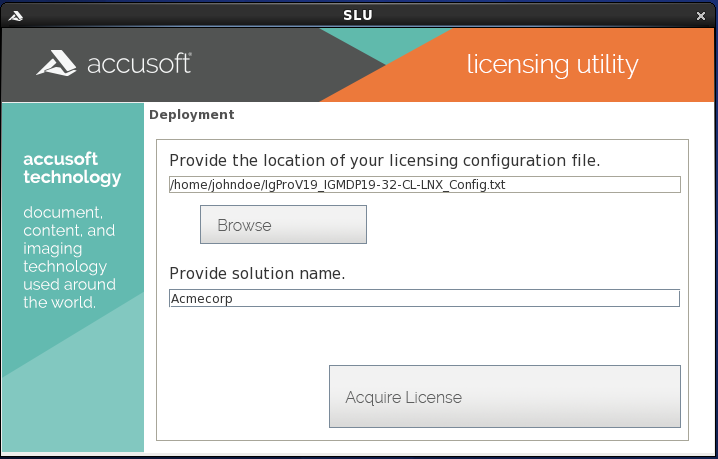Click the 'Provide solution name' label
The height and width of the screenshot is (459, 718).
pos(257,273)
